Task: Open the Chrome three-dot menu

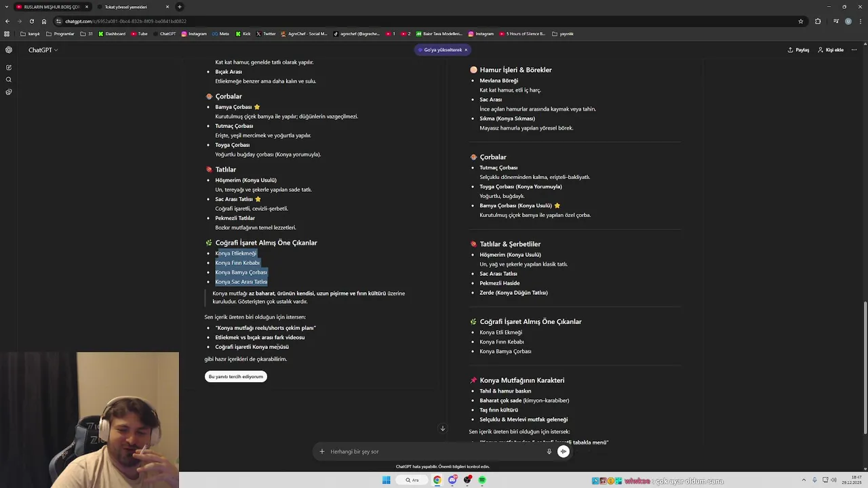Action: 860,21
